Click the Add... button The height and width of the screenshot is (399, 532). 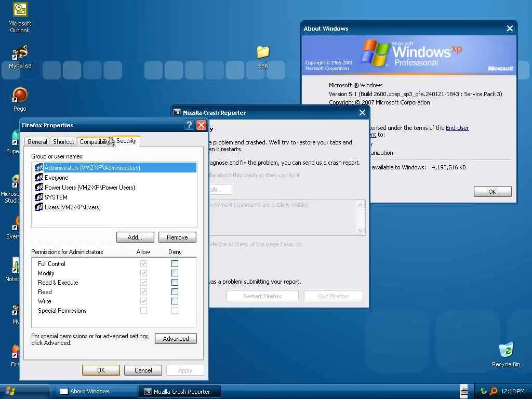click(x=135, y=237)
